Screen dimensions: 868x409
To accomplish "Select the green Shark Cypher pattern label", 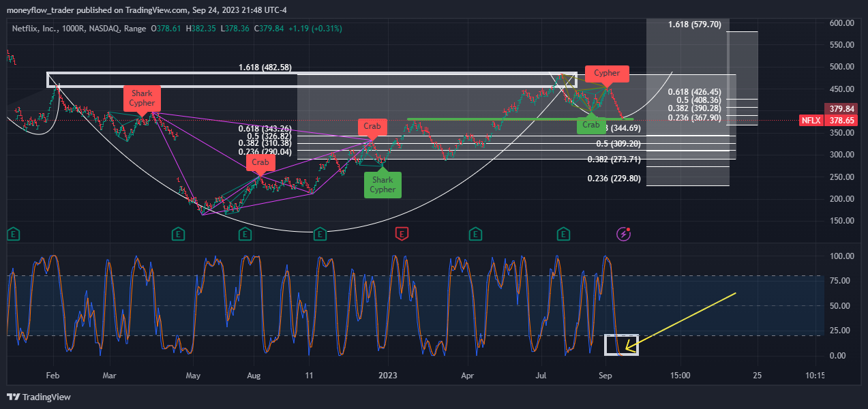I will (383, 185).
